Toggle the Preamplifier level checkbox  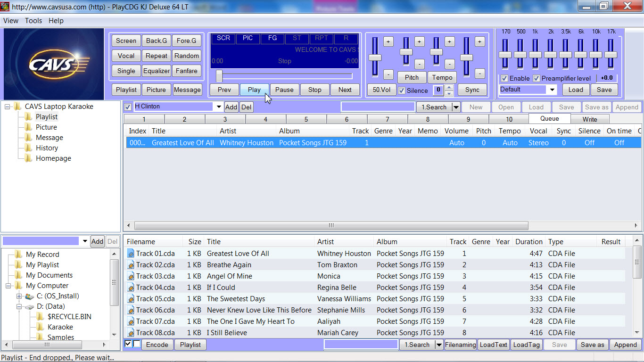pyautogui.click(x=537, y=78)
